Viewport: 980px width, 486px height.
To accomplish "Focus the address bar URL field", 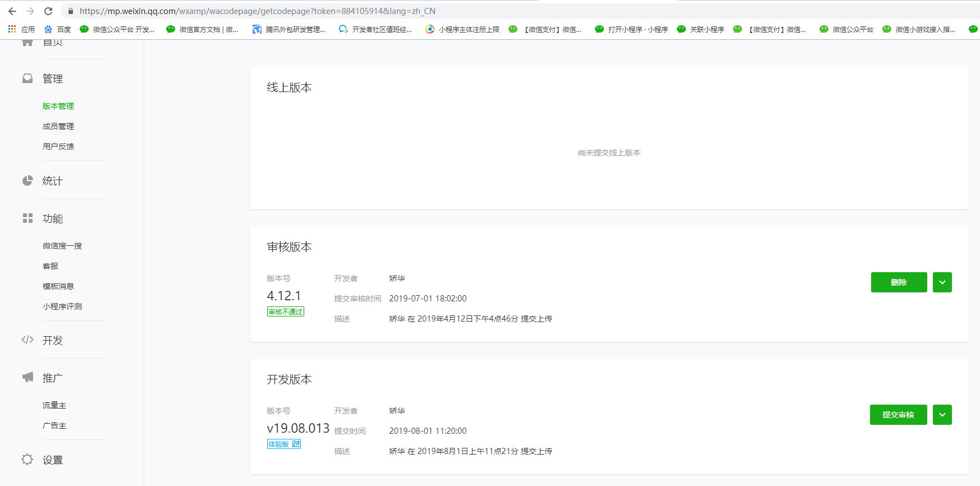I will (x=258, y=11).
